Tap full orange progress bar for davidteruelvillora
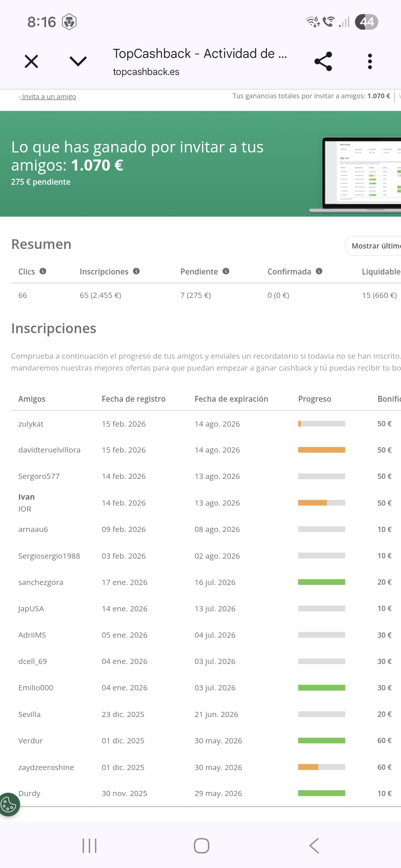 [x=322, y=450]
